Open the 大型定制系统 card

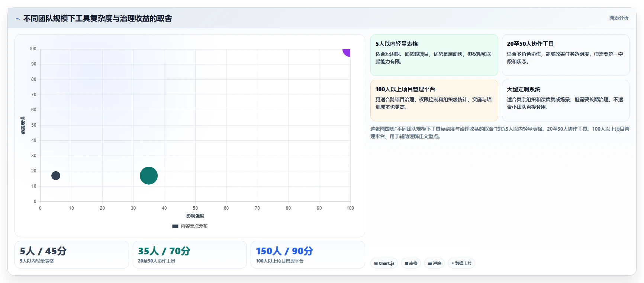click(x=566, y=101)
